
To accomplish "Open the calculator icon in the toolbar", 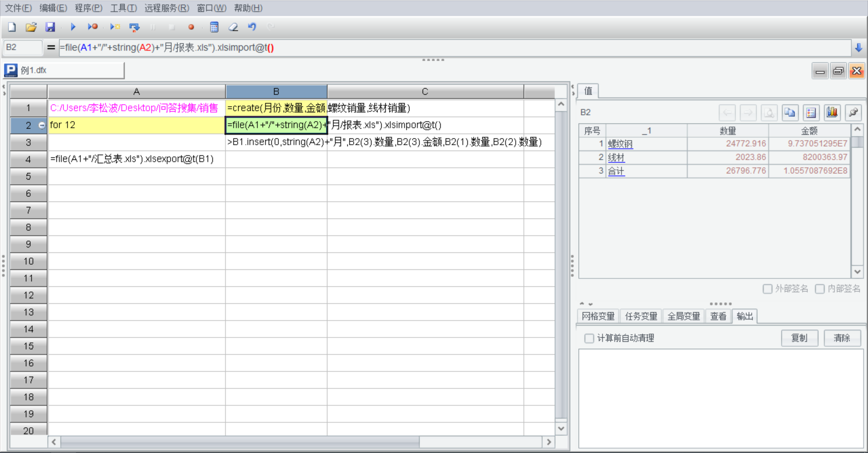I will pos(214,27).
